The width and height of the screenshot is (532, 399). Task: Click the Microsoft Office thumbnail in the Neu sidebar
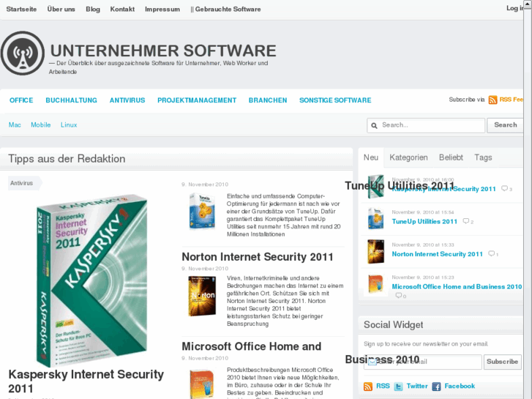pyautogui.click(x=376, y=284)
